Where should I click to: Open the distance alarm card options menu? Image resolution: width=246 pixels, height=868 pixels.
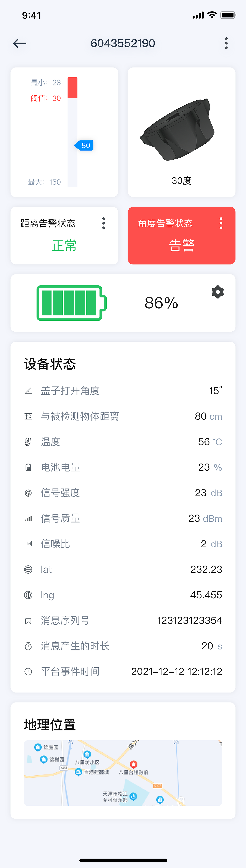[x=103, y=223]
